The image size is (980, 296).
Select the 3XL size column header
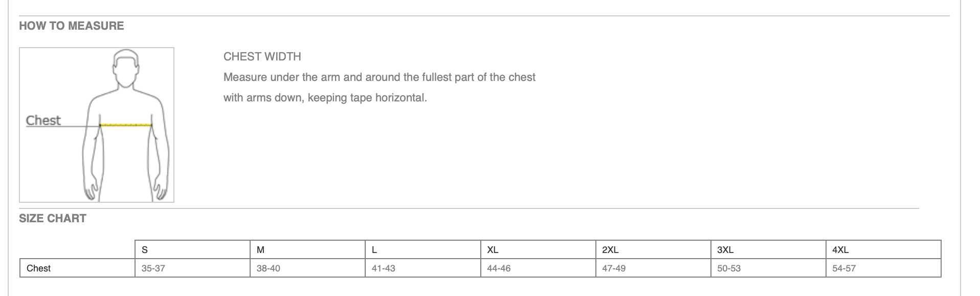[768, 249]
